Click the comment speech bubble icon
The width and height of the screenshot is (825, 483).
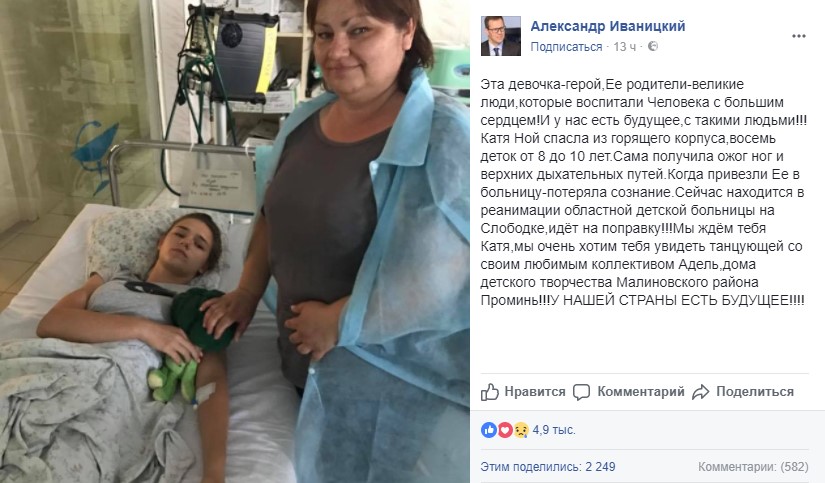(x=581, y=392)
